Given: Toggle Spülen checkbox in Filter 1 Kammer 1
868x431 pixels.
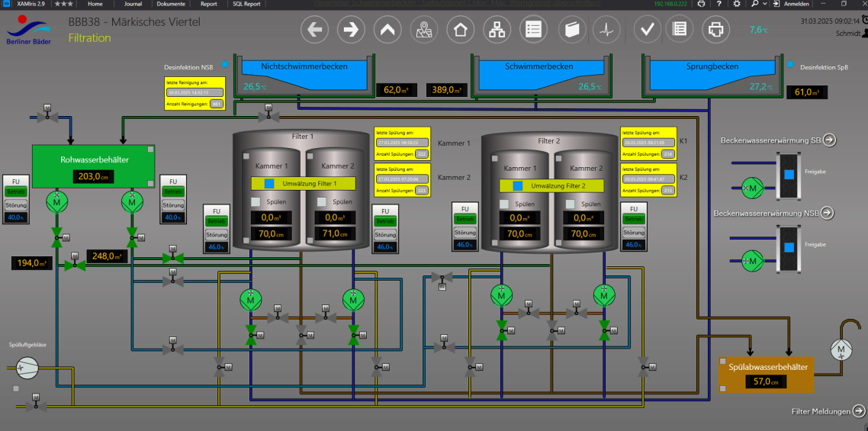Looking at the screenshot, I should pyautogui.click(x=256, y=202).
